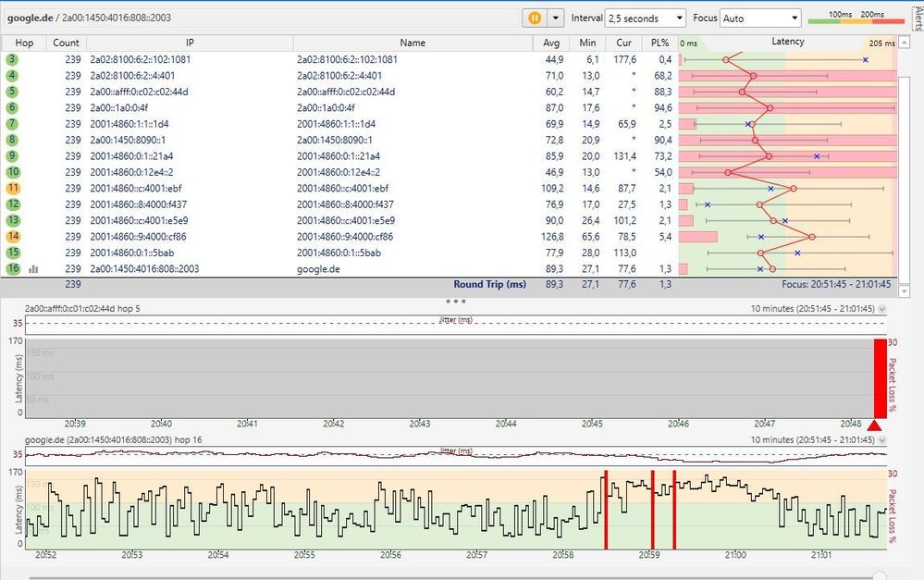The width and height of the screenshot is (924, 580).
Task: Open the Alerts side tab
Action: [918, 19]
